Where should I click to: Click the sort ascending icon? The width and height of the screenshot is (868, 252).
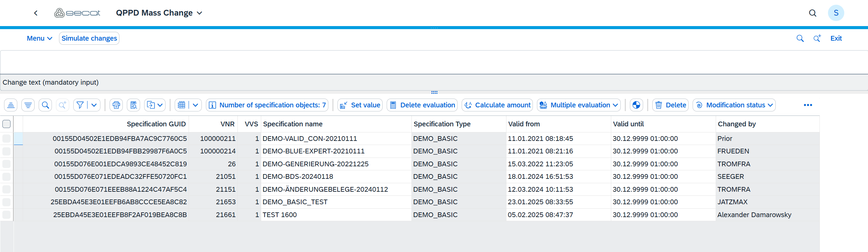pyautogui.click(x=11, y=105)
